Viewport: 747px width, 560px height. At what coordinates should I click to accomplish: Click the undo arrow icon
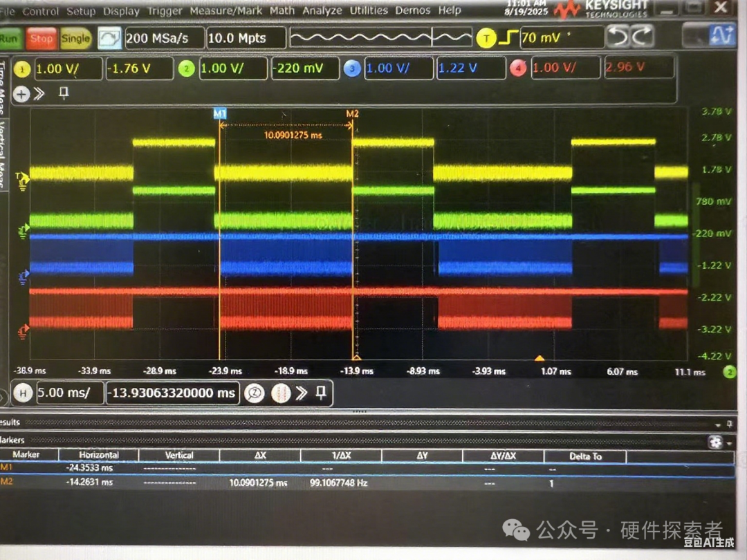(618, 37)
